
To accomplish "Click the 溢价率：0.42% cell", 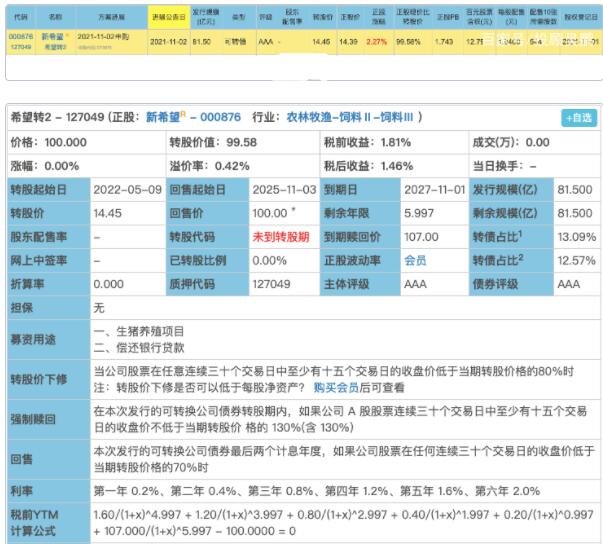I will (243, 166).
